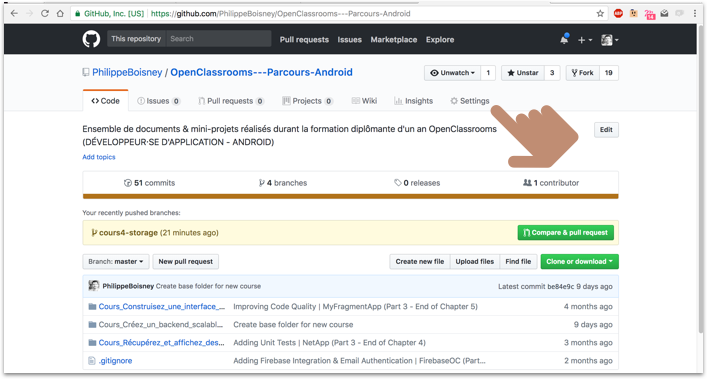Image resolution: width=707 pixels, height=379 pixels.
Task: Select the Code tab
Action: coord(106,101)
